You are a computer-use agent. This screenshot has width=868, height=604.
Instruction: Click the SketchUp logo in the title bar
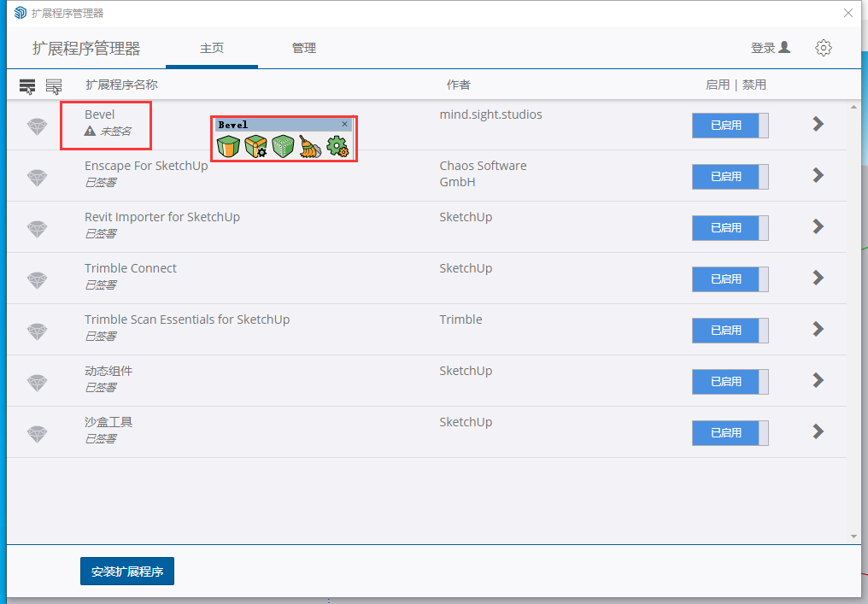coord(20,13)
